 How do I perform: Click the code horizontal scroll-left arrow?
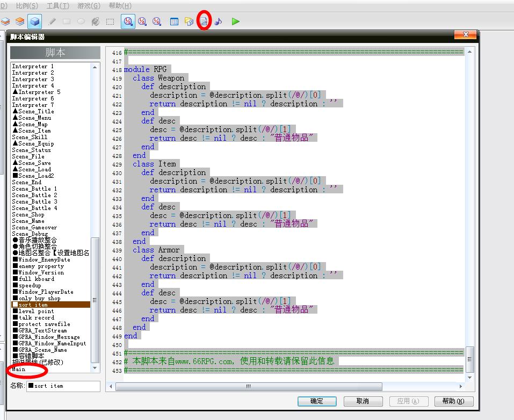pos(111,387)
